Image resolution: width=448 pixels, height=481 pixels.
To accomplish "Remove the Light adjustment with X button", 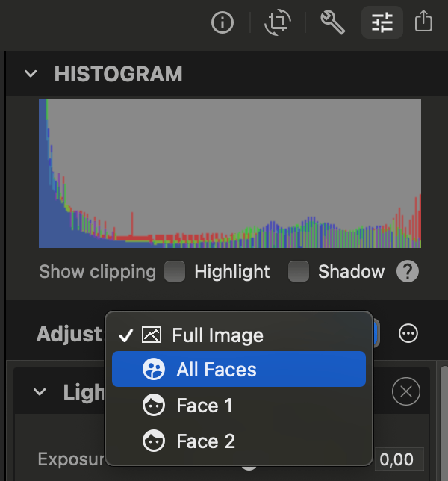I will [x=406, y=391].
